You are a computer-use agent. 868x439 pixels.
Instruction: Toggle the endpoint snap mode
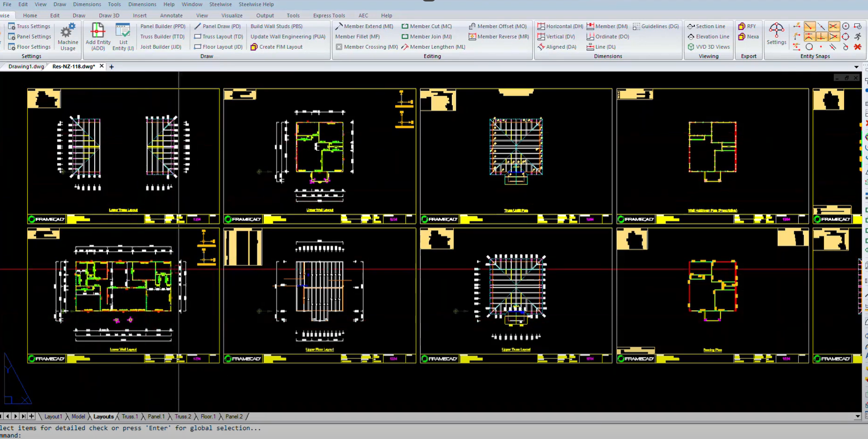pos(809,25)
